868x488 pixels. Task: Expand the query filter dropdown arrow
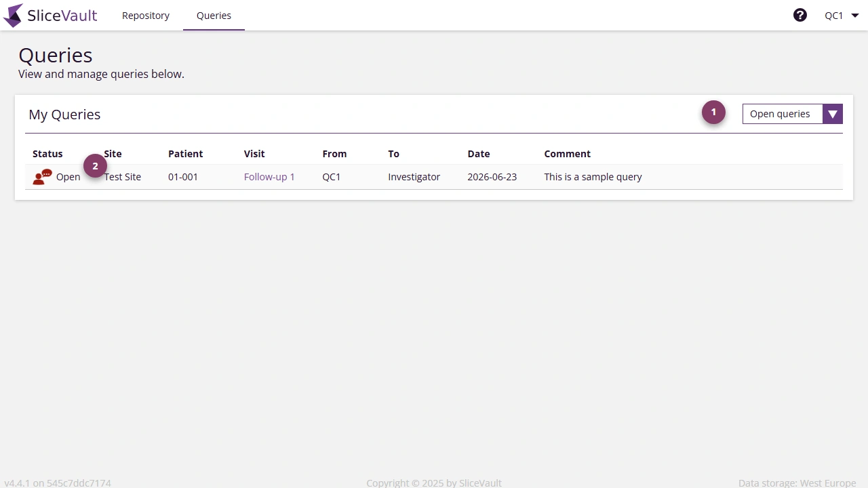point(833,114)
